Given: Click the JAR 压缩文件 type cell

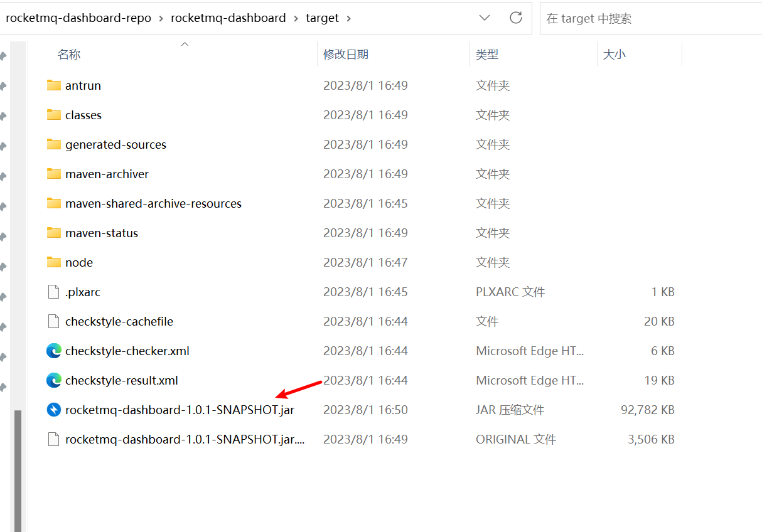Looking at the screenshot, I should tap(510, 410).
